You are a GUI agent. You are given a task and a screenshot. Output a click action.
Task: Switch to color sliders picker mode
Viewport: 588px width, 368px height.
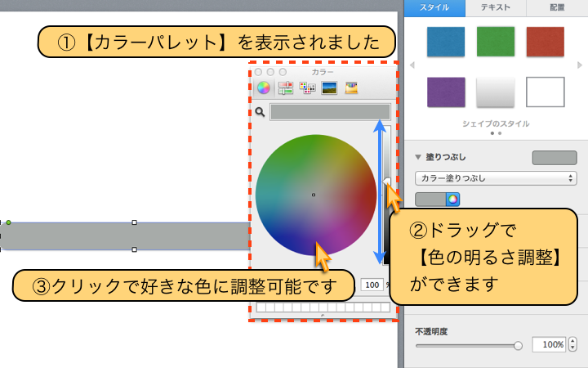(286, 88)
